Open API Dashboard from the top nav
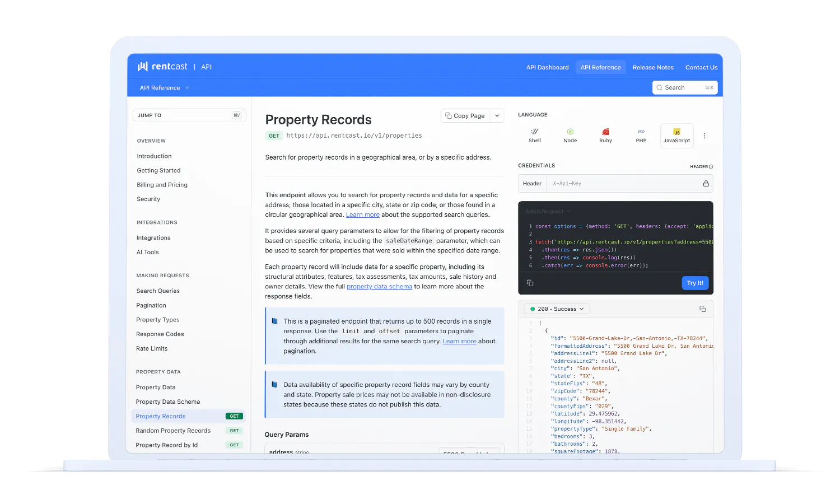 [x=547, y=67]
